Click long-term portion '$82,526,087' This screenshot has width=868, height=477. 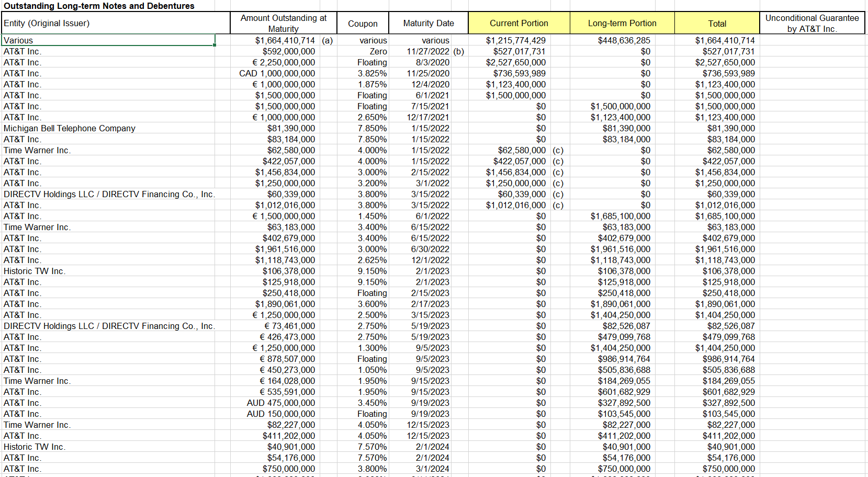tap(612, 326)
